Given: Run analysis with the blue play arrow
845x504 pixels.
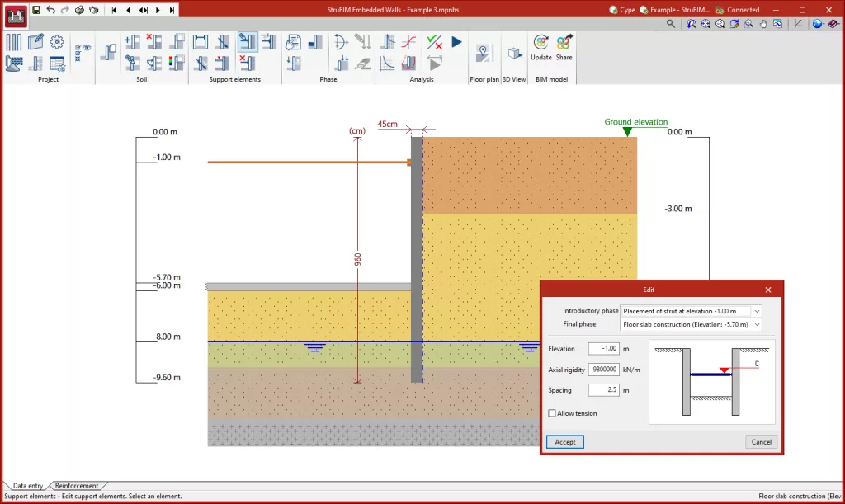Looking at the screenshot, I should point(456,41).
